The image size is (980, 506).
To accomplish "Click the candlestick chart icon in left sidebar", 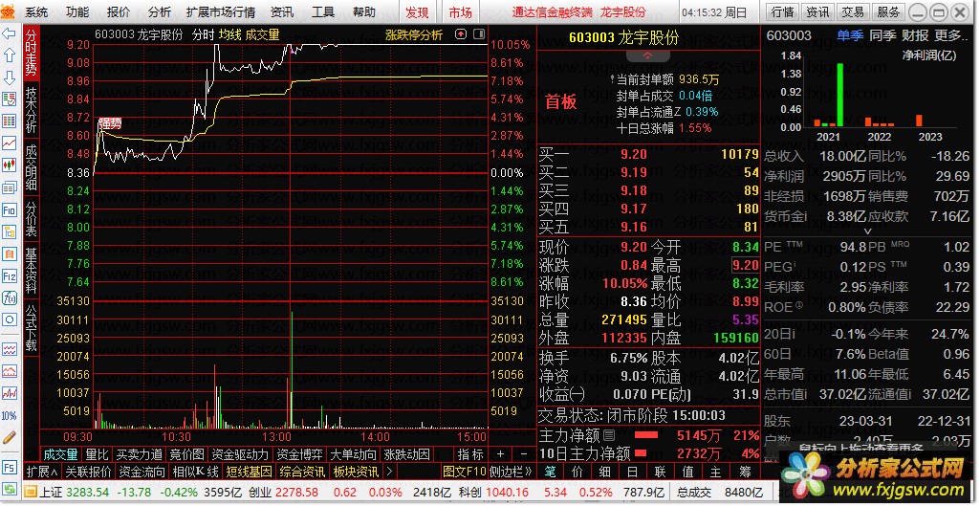I will click(10, 165).
